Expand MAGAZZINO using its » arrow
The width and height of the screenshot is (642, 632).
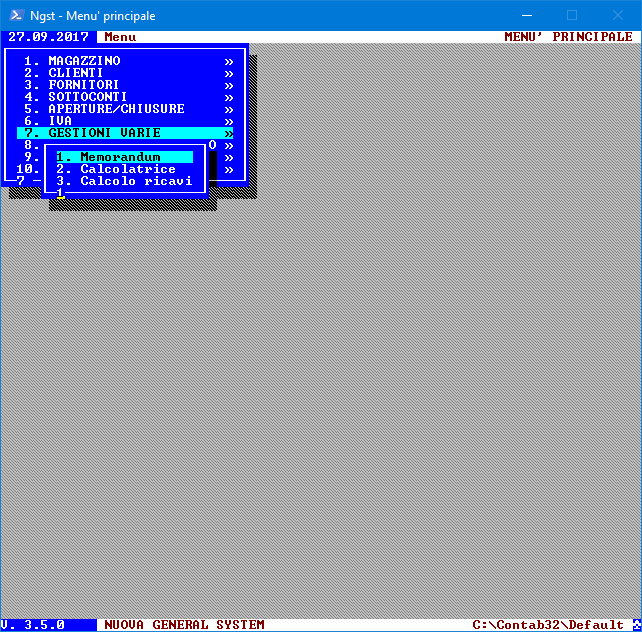[229, 61]
